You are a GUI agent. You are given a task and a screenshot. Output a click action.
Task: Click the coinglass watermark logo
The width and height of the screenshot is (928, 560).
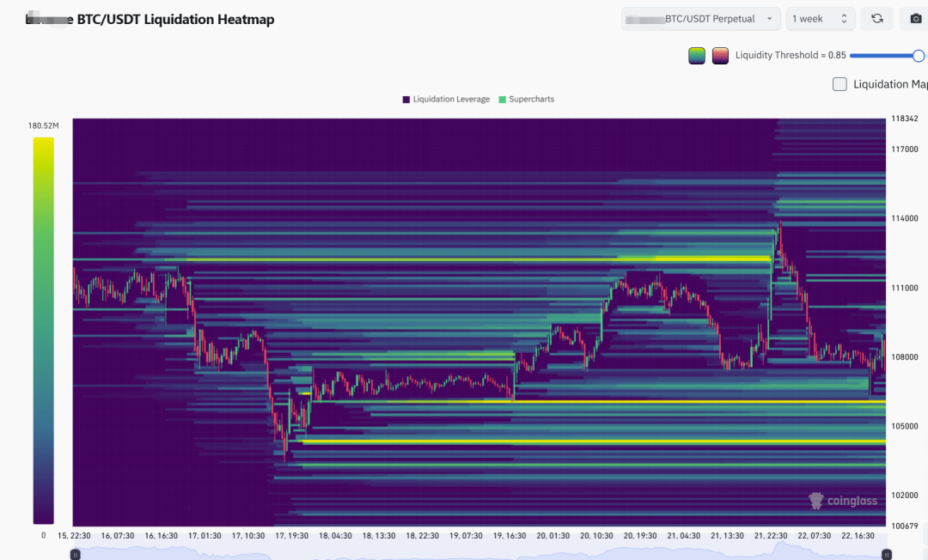coord(843,501)
